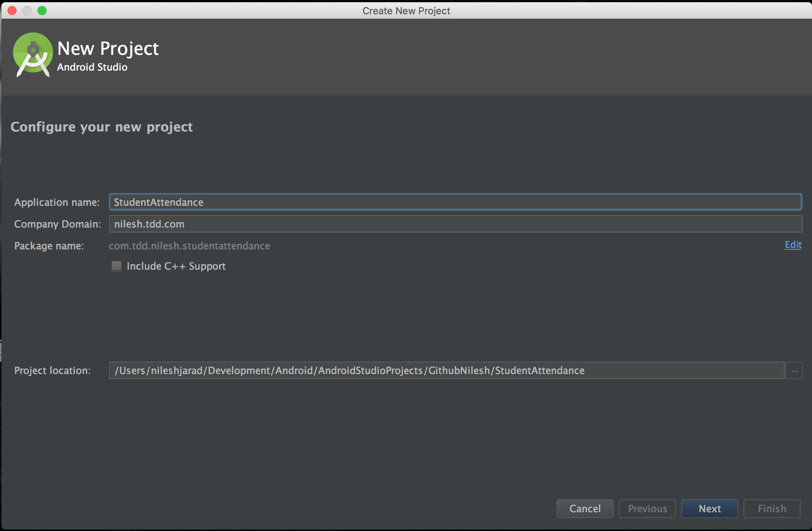Enable Include C++ Support
Viewport: 812px width, 531px height.
116,266
